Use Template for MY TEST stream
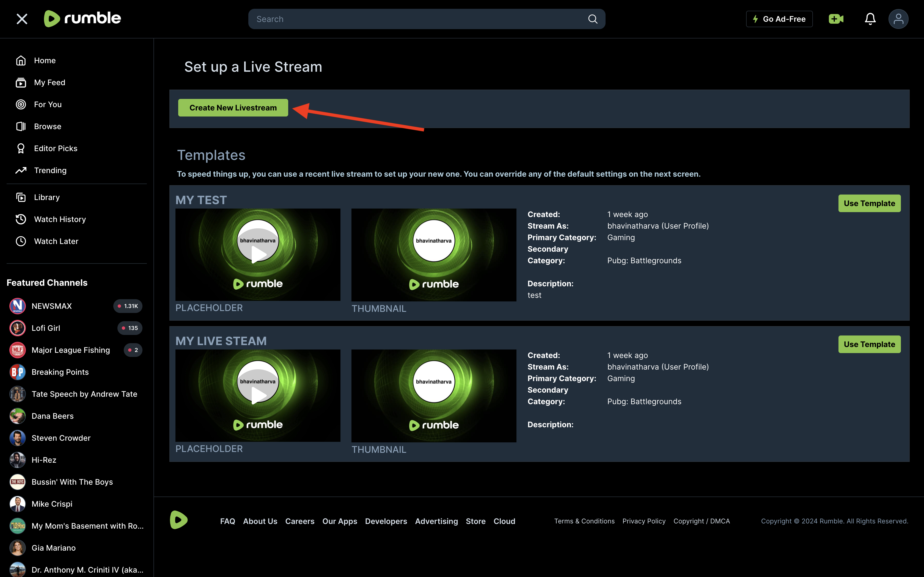 click(869, 203)
